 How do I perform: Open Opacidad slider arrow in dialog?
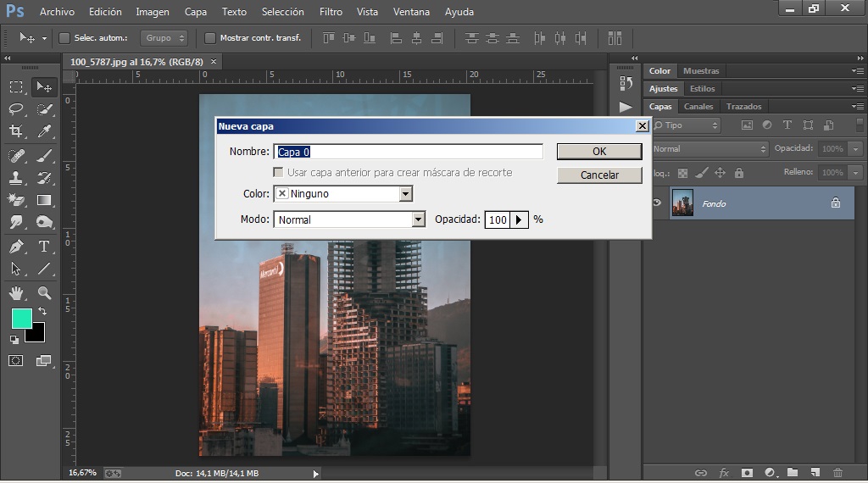point(519,219)
